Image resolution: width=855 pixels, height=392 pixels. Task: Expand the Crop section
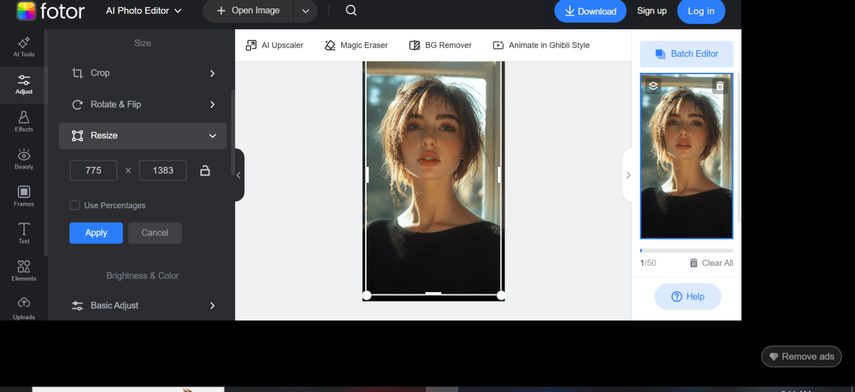pos(143,73)
